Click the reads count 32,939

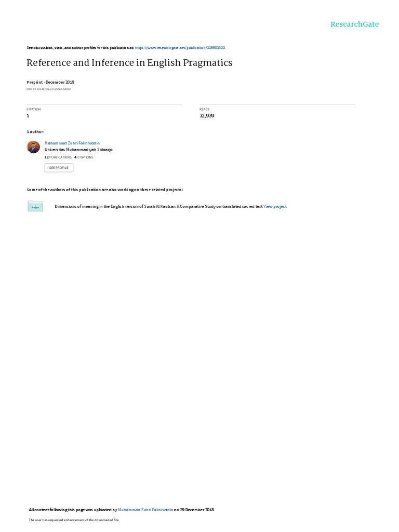207,116
